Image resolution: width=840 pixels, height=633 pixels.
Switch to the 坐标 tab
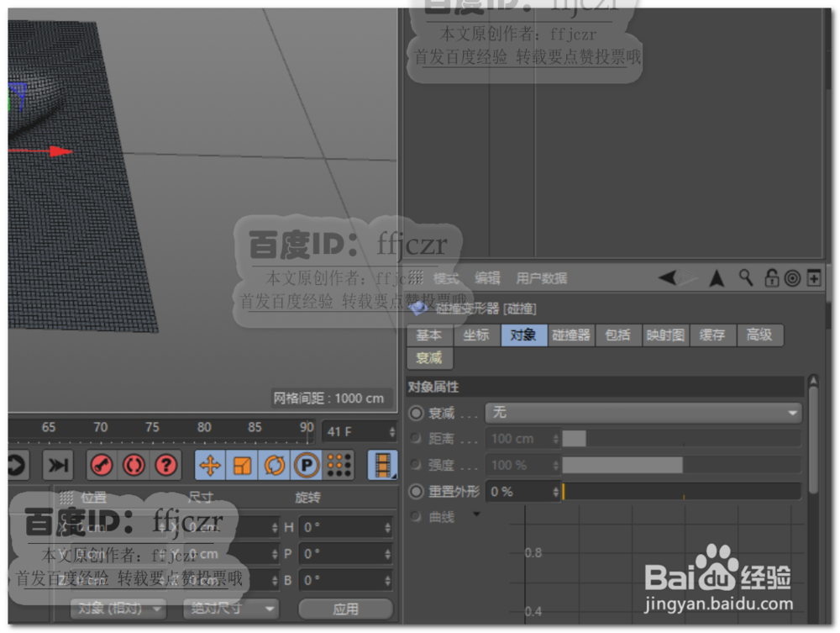[476, 335]
